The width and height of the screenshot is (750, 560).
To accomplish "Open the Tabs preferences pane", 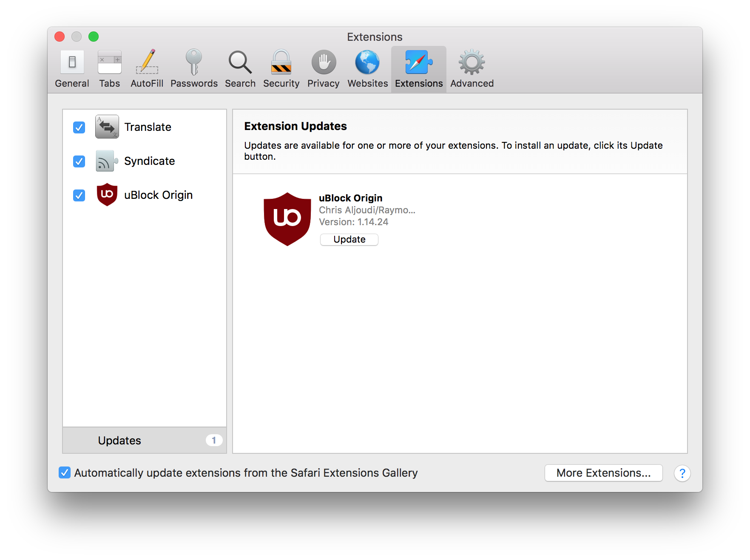I will tap(110, 69).
